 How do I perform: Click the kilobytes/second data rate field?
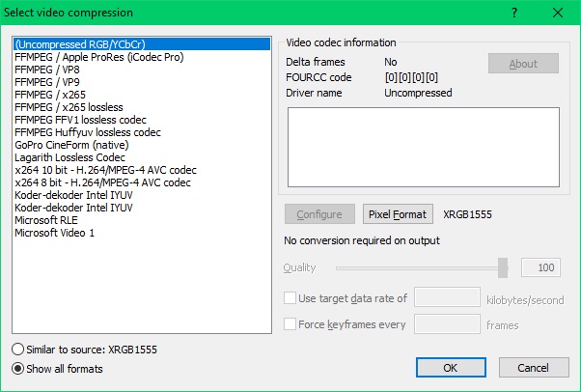click(447, 297)
